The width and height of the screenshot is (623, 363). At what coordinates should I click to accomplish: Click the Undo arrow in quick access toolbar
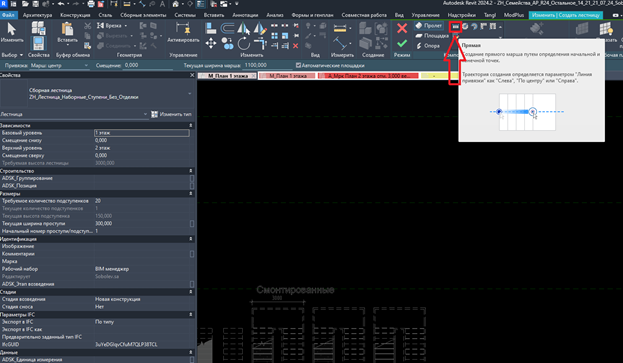61,4
